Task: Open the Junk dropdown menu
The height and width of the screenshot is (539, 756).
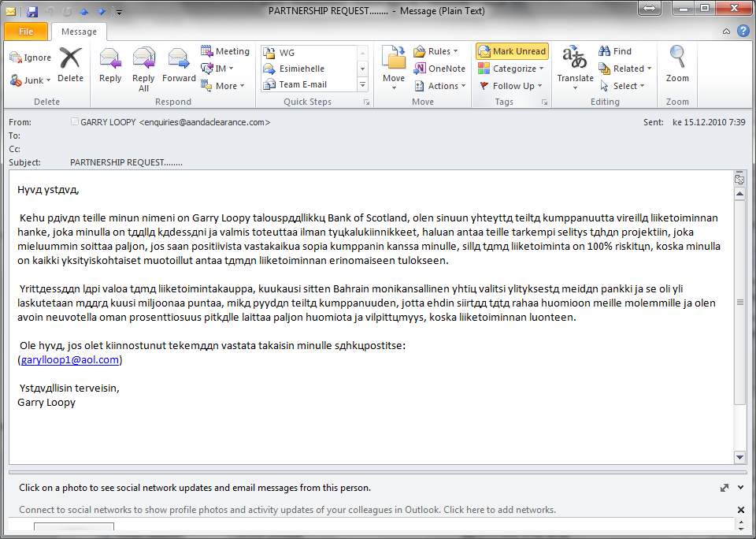Action: (x=31, y=80)
